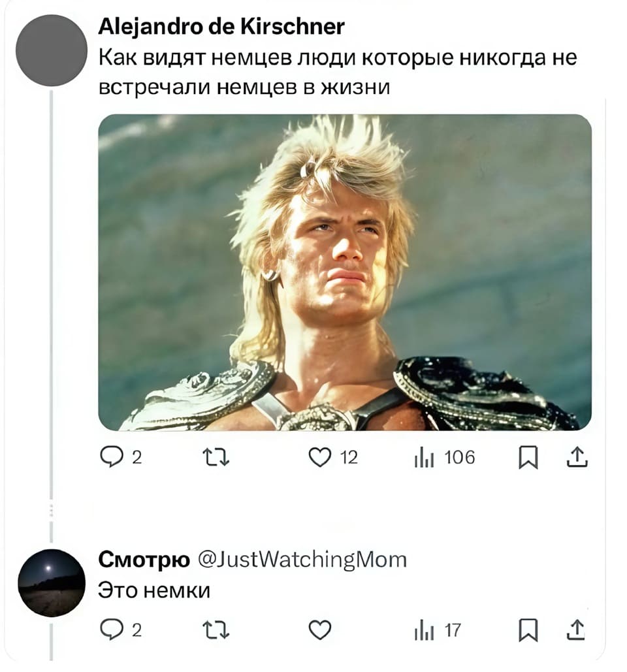
Task: Bookmark Alejandro de Kirschner's tweet
Action: tap(528, 457)
